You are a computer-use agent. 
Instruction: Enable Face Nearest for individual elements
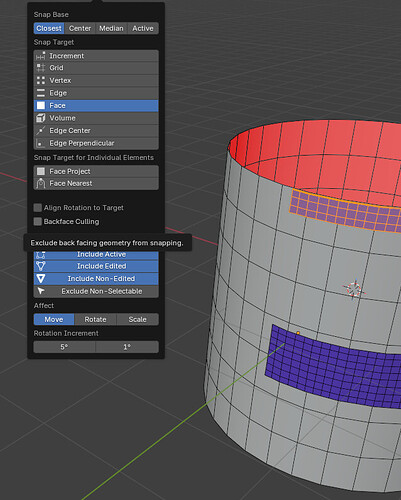[96, 183]
